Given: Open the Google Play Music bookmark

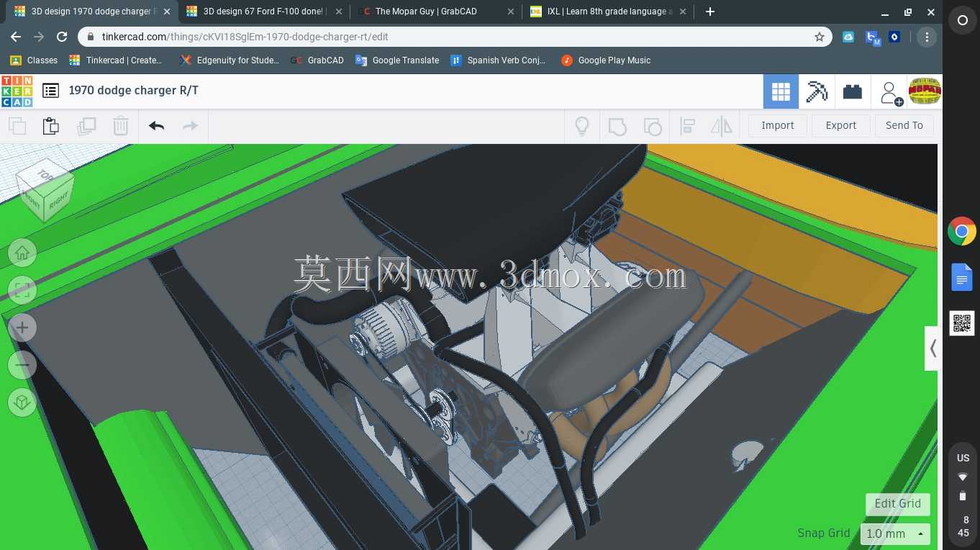Looking at the screenshot, I should (x=606, y=60).
